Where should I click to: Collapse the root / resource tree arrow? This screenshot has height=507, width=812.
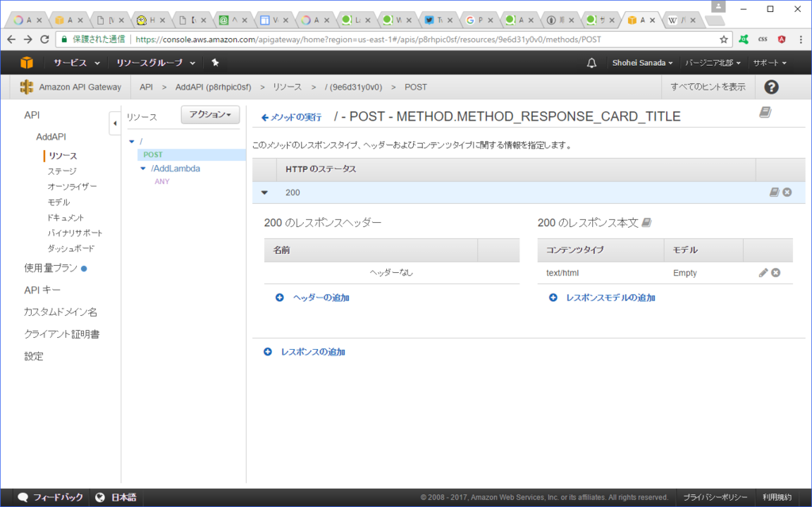pos(132,141)
